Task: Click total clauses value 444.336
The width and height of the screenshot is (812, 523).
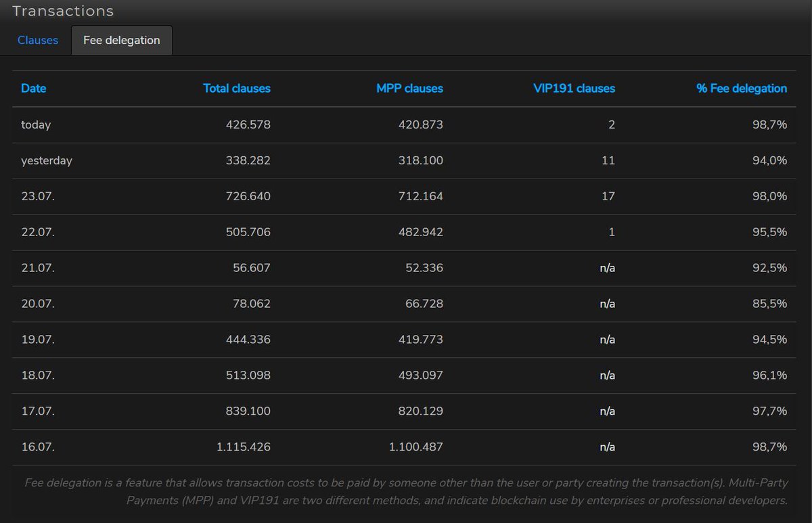Action: [x=248, y=340]
